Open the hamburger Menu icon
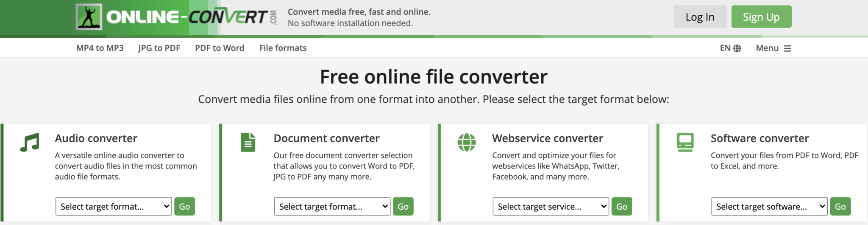This screenshot has height=225, width=868. [x=787, y=48]
